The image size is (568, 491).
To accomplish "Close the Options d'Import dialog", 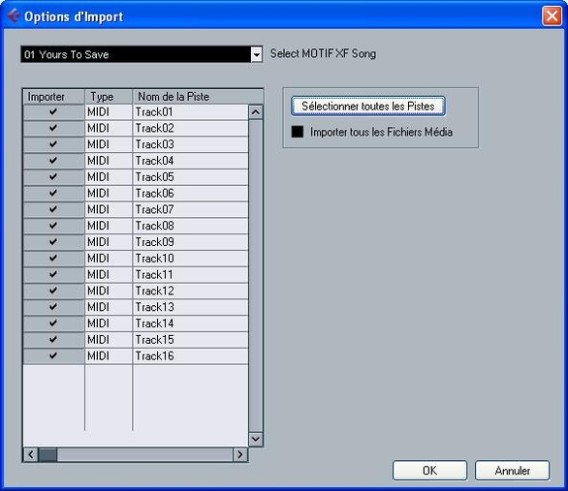I will coord(552,16).
